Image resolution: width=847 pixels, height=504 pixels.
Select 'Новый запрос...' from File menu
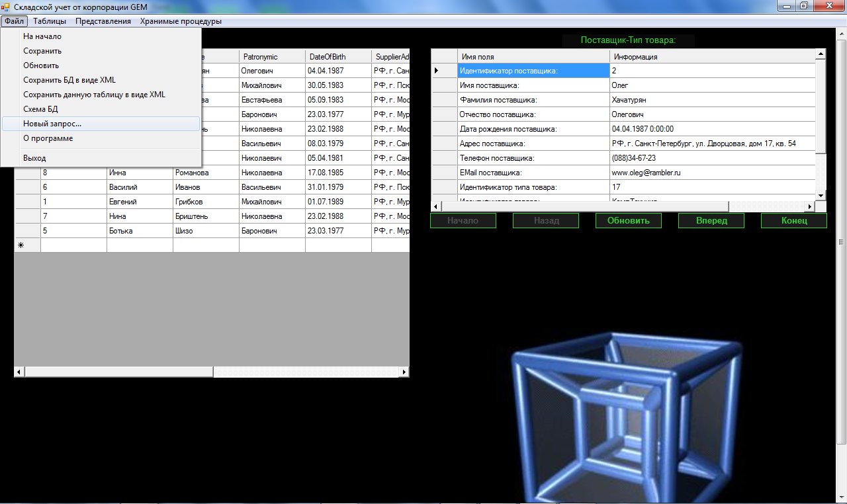52,124
